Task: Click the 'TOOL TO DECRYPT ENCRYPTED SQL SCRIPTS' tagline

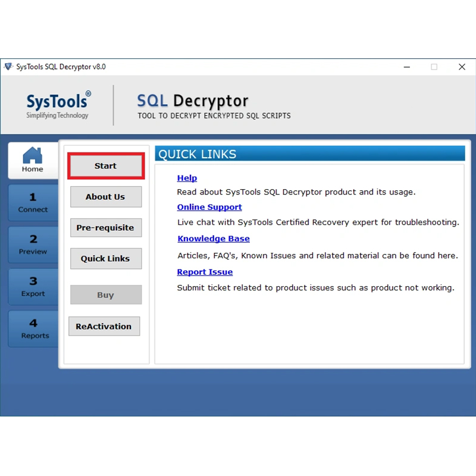Action: tap(214, 115)
